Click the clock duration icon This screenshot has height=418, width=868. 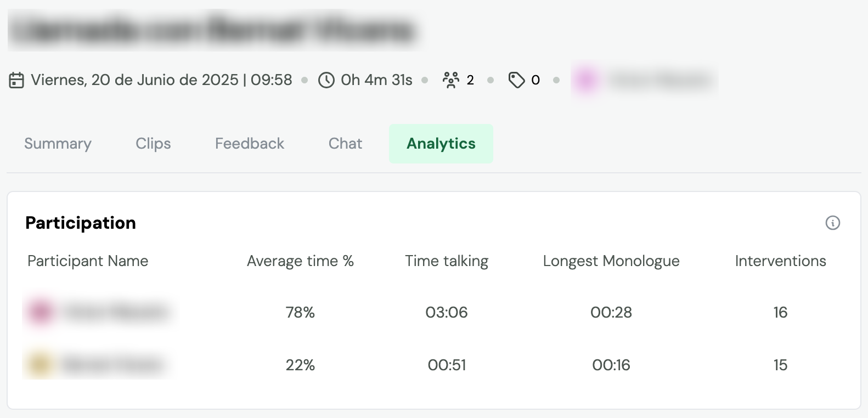click(326, 80)
